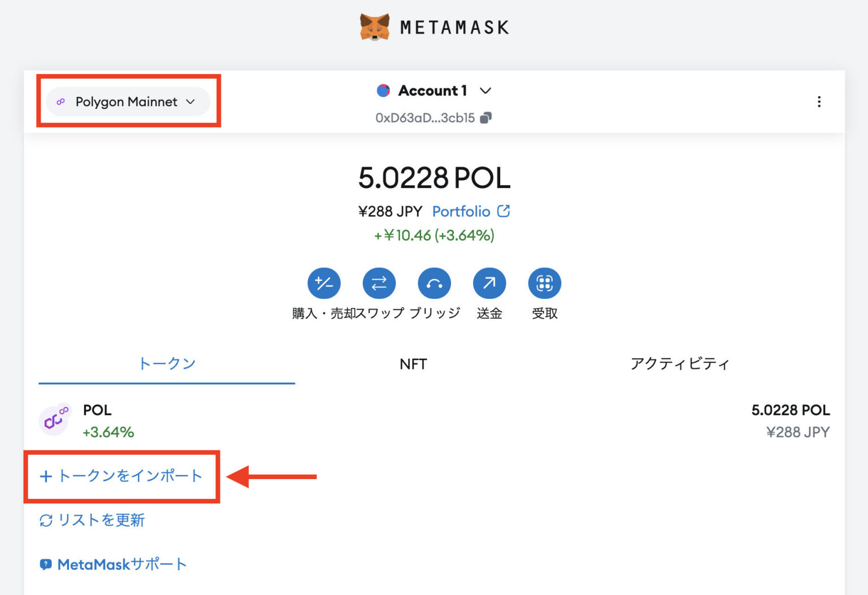Click トークンをインポート to import a token
Viewport: 868px width, 595px height.
point(121,476)
